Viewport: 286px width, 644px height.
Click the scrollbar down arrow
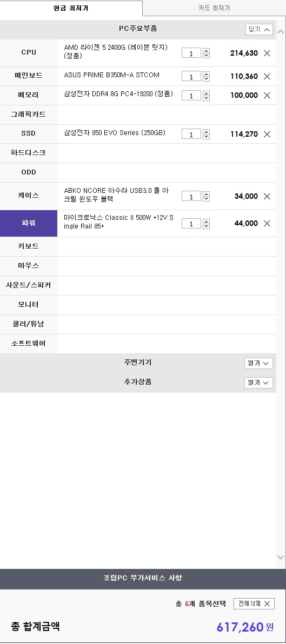click(x=281, y=558)
